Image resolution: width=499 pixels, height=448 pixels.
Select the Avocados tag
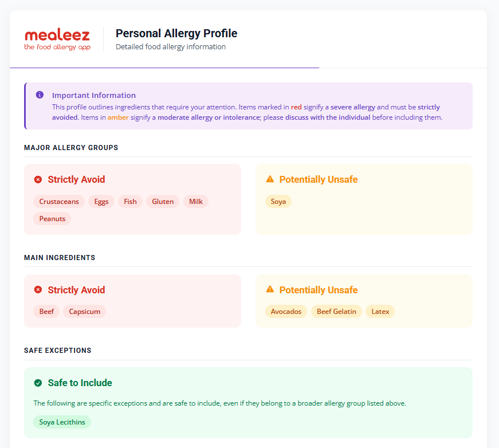[286, 312]
